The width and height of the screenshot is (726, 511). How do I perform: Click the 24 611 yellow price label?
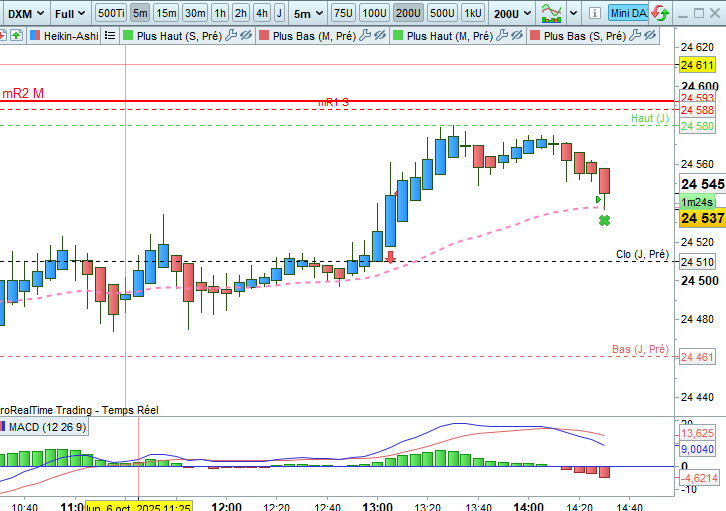point(697,65)
